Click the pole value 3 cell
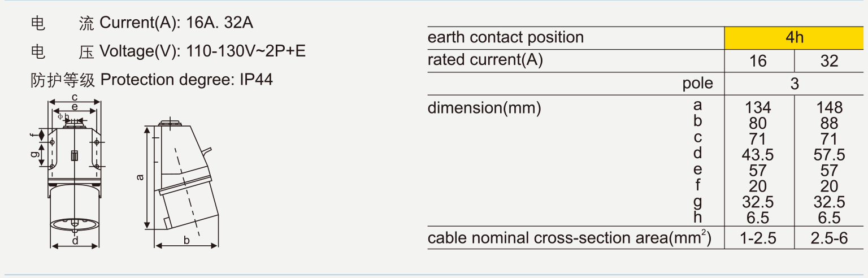 [x=794, y=84]
